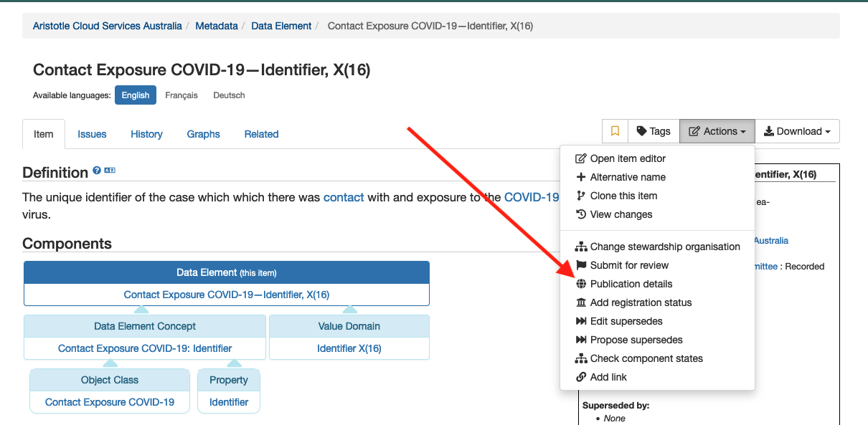
Task: Collapse the Actions dropdown menu
Action: (717, 131)
